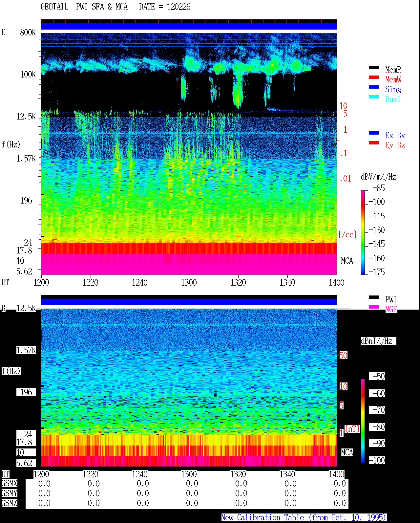Click the blue mode bar above E spectrogram
Viewport: 420px width, 523px height.
pyautogui.click(x=189, y=26)
